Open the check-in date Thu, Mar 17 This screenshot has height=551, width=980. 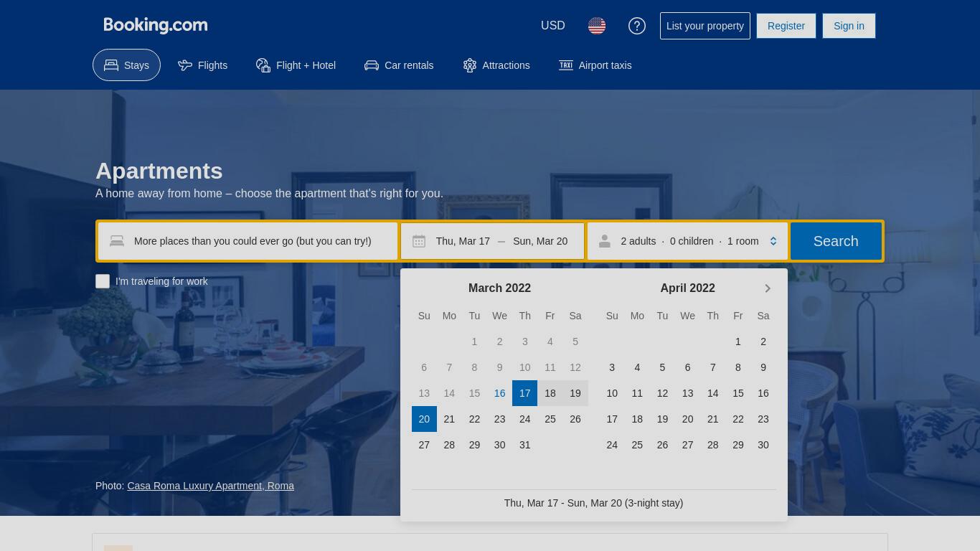click(463, 241)
